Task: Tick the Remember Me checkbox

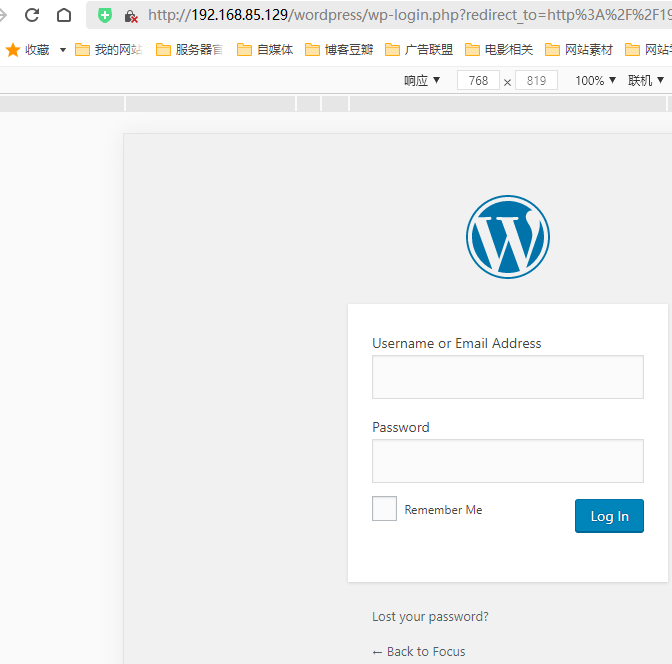Action: tap(384, 509)
